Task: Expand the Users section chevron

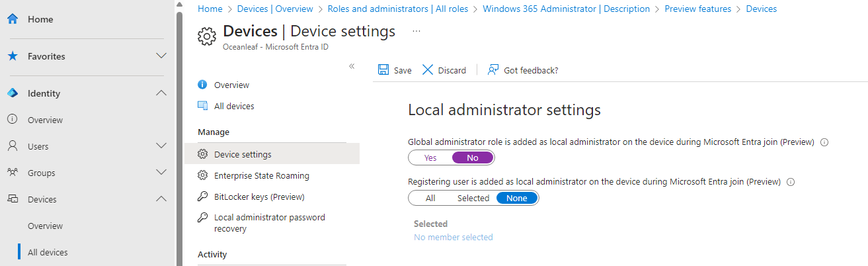Action: point(161,146)
